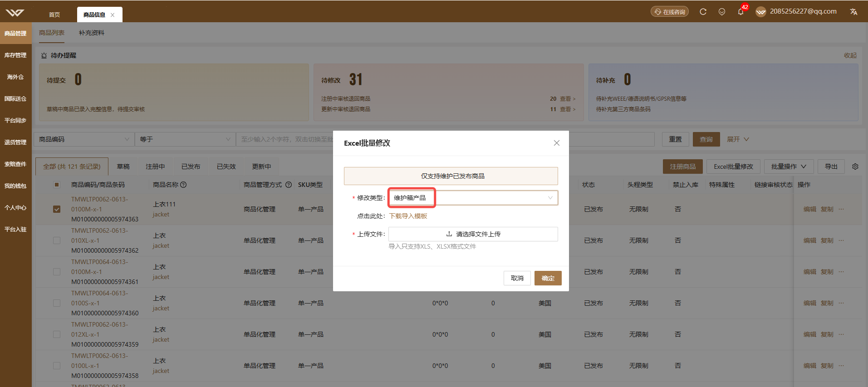Open the 等于 operator dropdown
The image size is (868, 387).
point(185,139)
